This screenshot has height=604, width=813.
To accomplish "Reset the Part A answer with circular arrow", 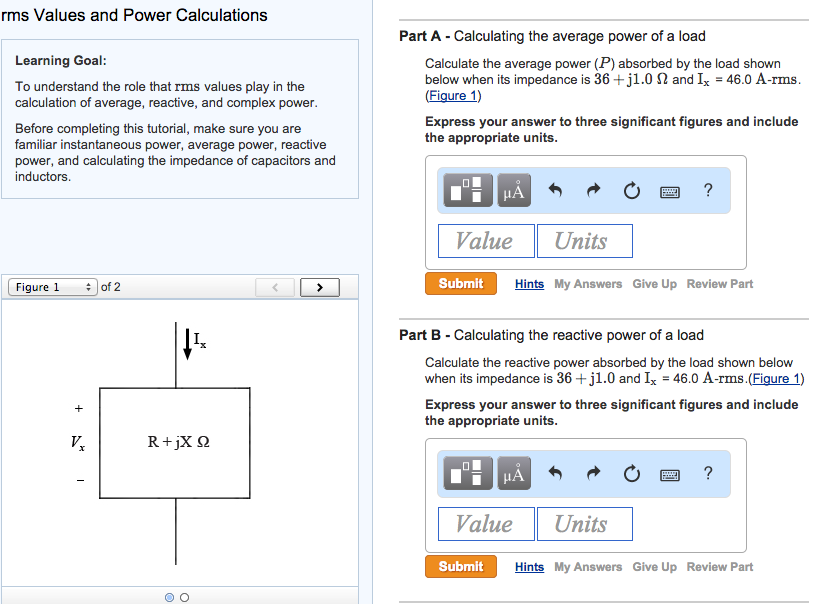I will tap(631, 190).
